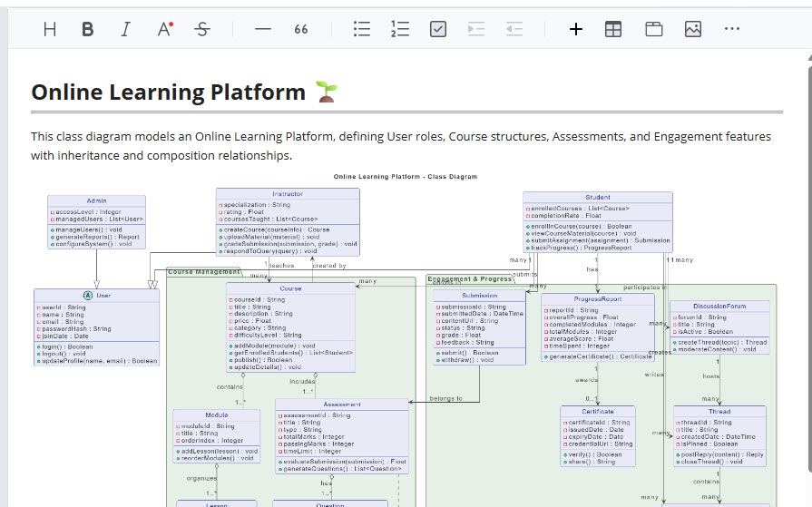Click 'configureSystem() : void' in Admin
The width and height of the screenshot is (812, 507).
[x=93, y=244]
